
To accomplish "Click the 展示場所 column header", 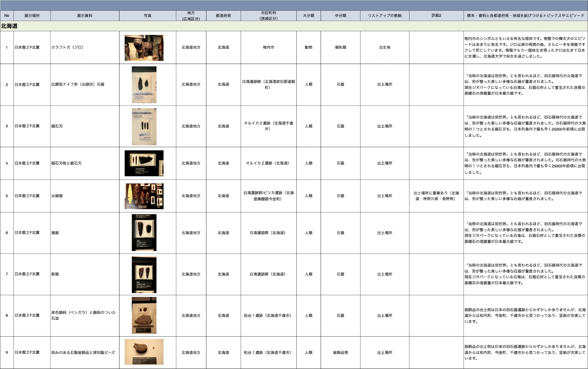I will pos(32,16).
